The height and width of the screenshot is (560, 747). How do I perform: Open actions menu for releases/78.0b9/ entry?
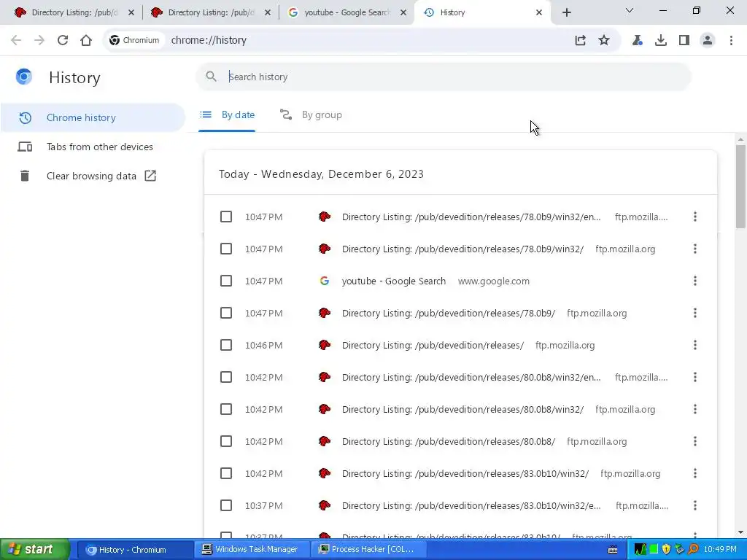[x=695, y=313]
